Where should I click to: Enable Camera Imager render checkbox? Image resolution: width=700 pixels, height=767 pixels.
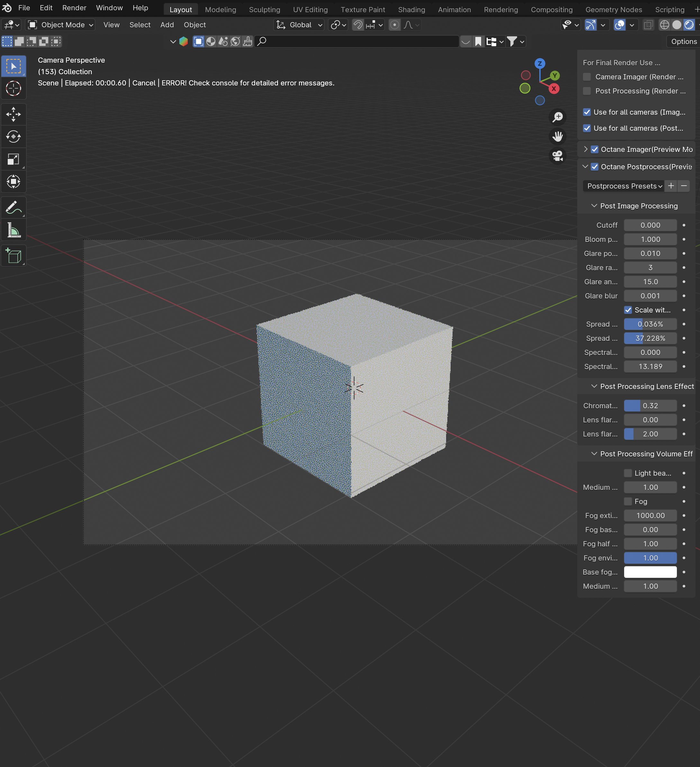tap(587, 77)
